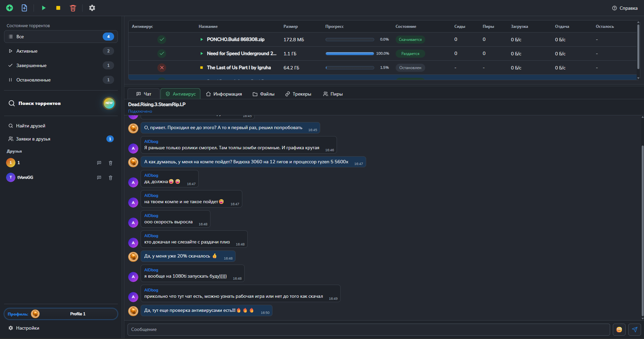Filter by Активные torrents
The width and height of the screenshot is (644, 339).
[x=61, y=51]
